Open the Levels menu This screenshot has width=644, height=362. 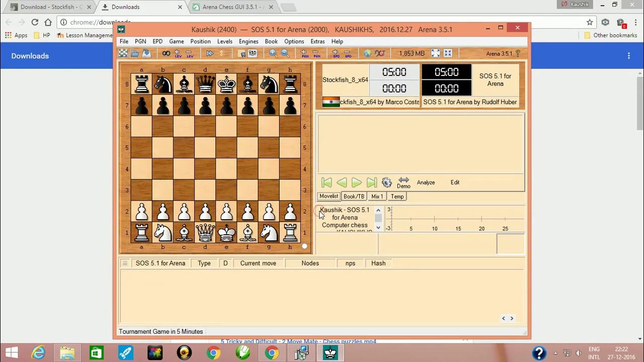click(225, 42)
